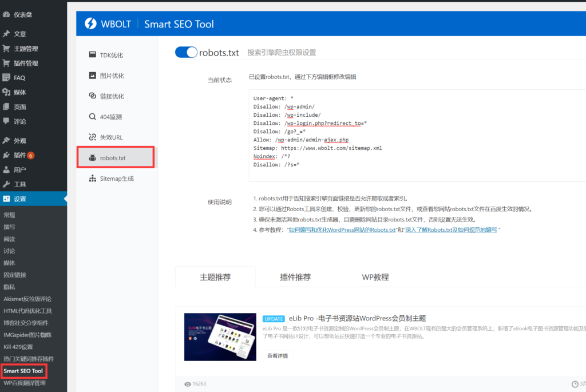Open the 仪表盘 dashboard menu
Viewport: 586px width, 392px height.
(23, 14)
